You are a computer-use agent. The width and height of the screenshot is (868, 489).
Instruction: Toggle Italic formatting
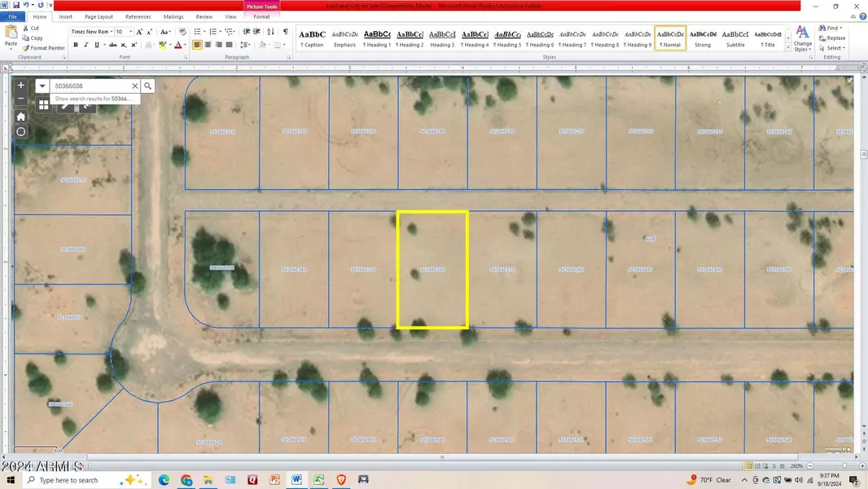click(x=85, y=45)
